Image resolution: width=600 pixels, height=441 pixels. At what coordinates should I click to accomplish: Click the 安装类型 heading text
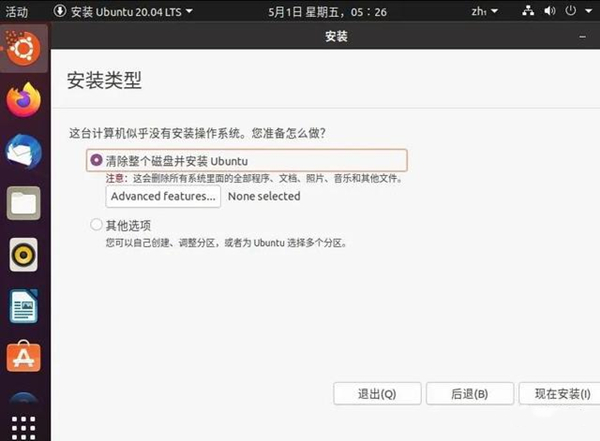pyautogui.click(x=104, y=80)
